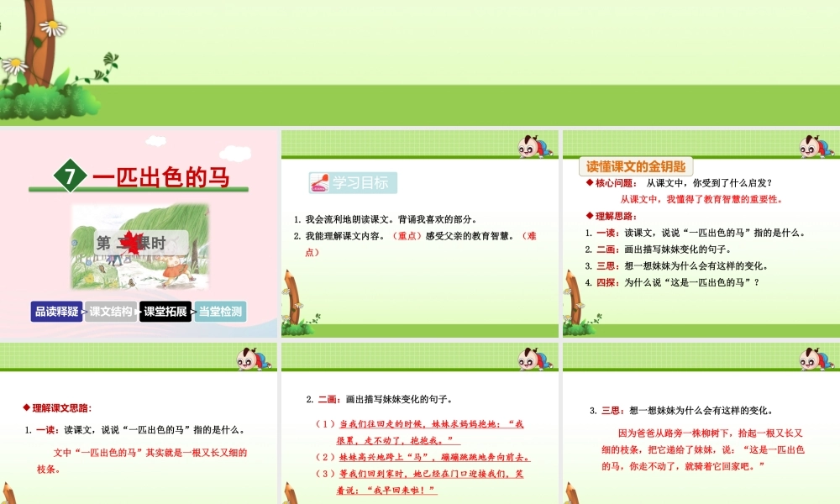Screen dimensions: 840x504
Task: Select the black 课堂拓展 button
Action: point(165,311)
